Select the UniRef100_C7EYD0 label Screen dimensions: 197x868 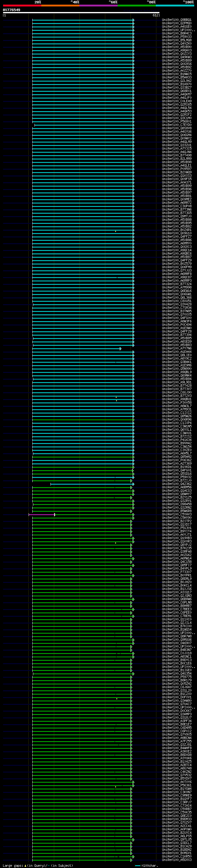[177, 125]
